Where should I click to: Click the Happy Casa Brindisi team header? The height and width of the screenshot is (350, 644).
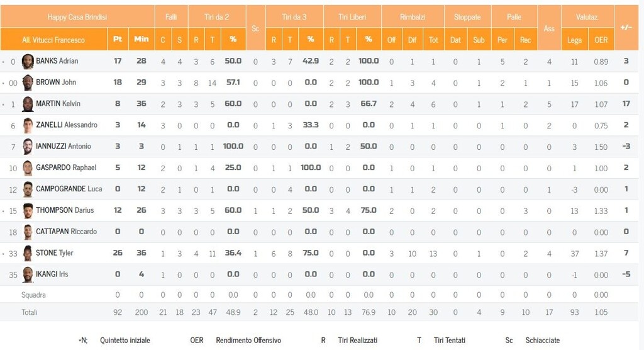[77, 17]
